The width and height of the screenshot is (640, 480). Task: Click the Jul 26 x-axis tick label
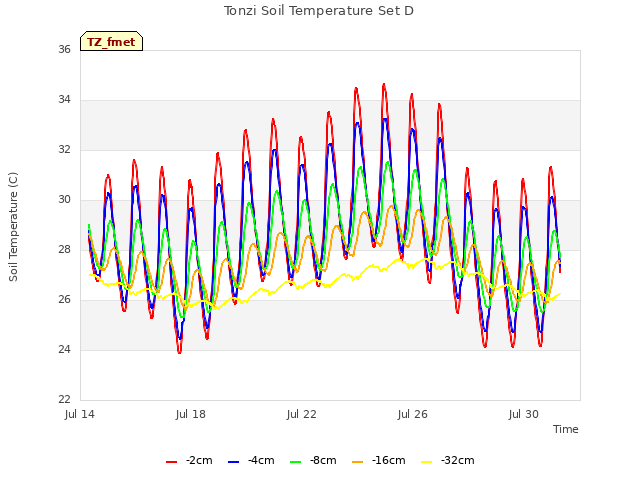coord(413,414)
